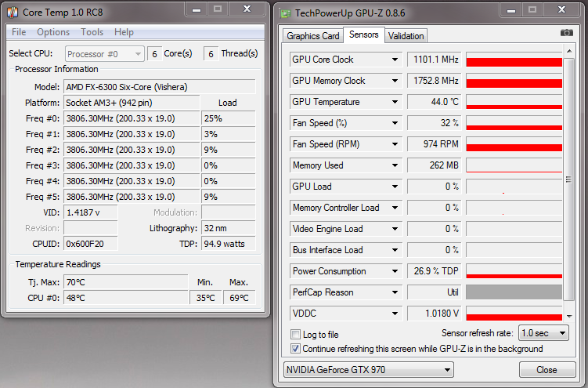Click the Core Temp title bar app icon
Screen dimensions: 588x388
(13, 13)
